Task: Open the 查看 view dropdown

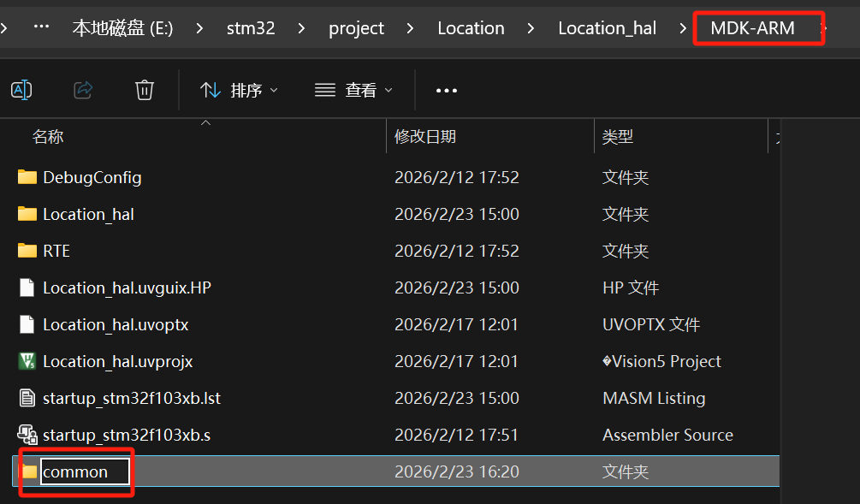Action: [353, 90]
